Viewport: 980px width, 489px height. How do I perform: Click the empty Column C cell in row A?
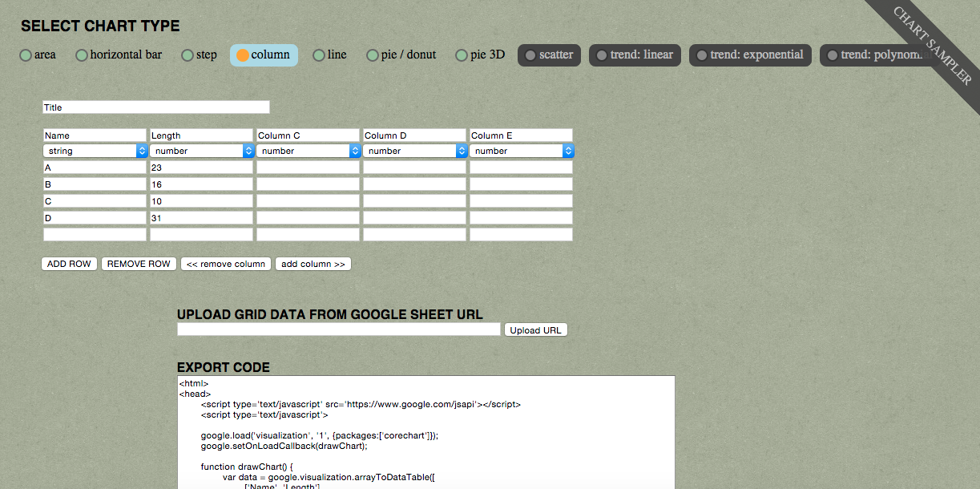tap(309, 168)
